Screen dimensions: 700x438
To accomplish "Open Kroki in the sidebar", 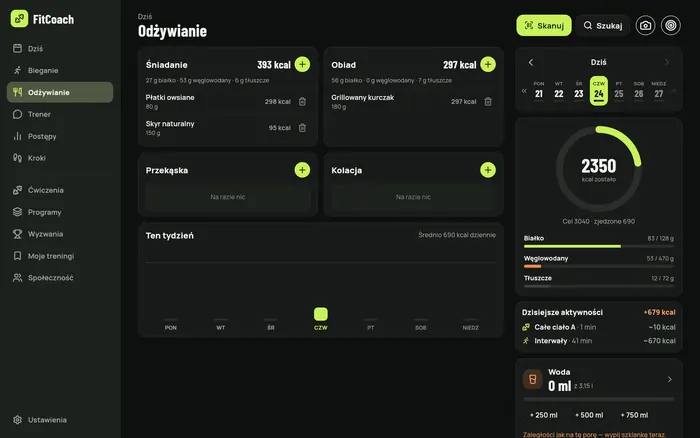I will point(60,158).
